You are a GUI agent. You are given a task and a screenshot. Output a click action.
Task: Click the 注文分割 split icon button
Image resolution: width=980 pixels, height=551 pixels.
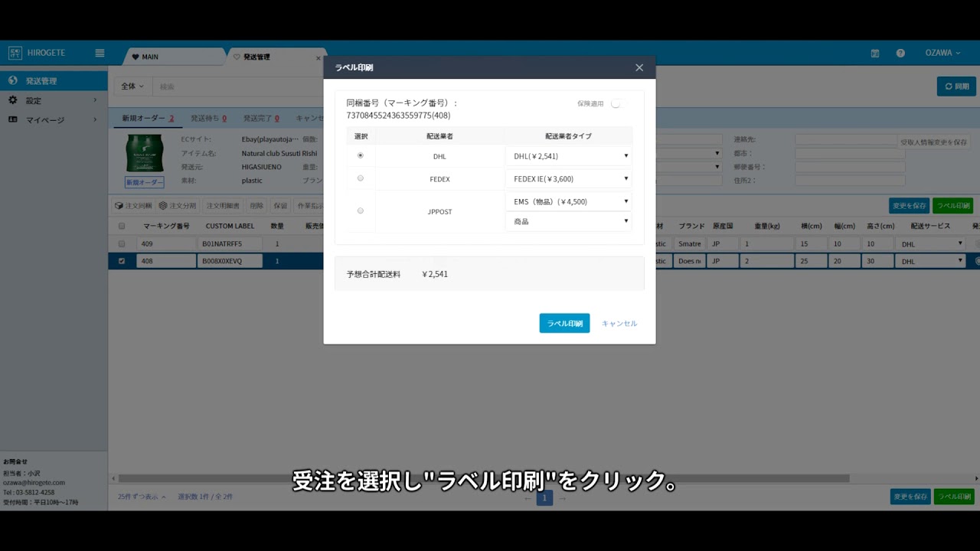178,206
